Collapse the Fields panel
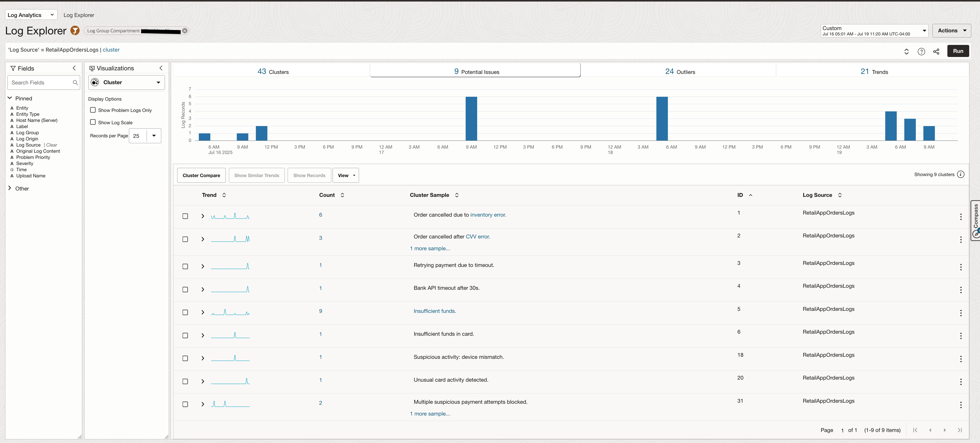The width and height of the screenshot is (980, 443). tap(74, 68)
